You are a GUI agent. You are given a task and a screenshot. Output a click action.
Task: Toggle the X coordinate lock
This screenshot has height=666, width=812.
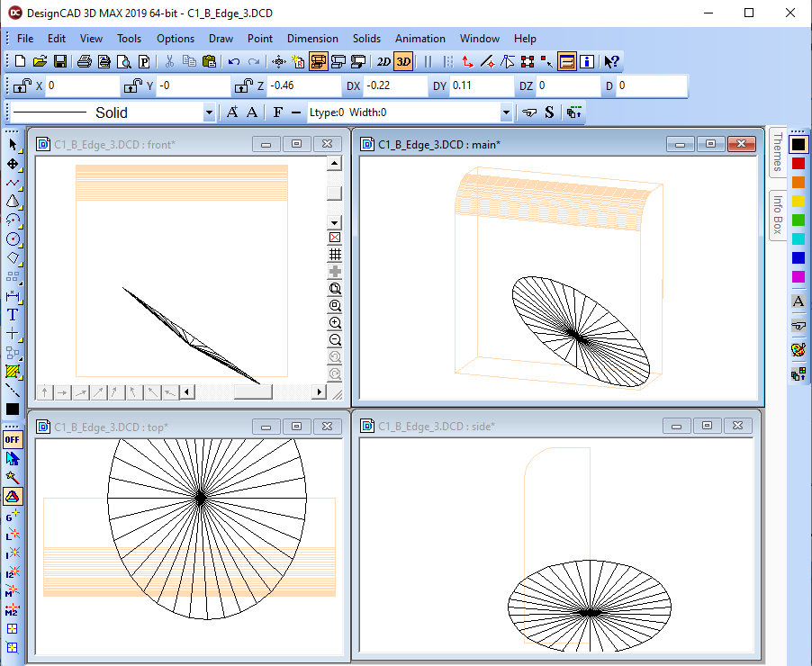tap(21, 86)
